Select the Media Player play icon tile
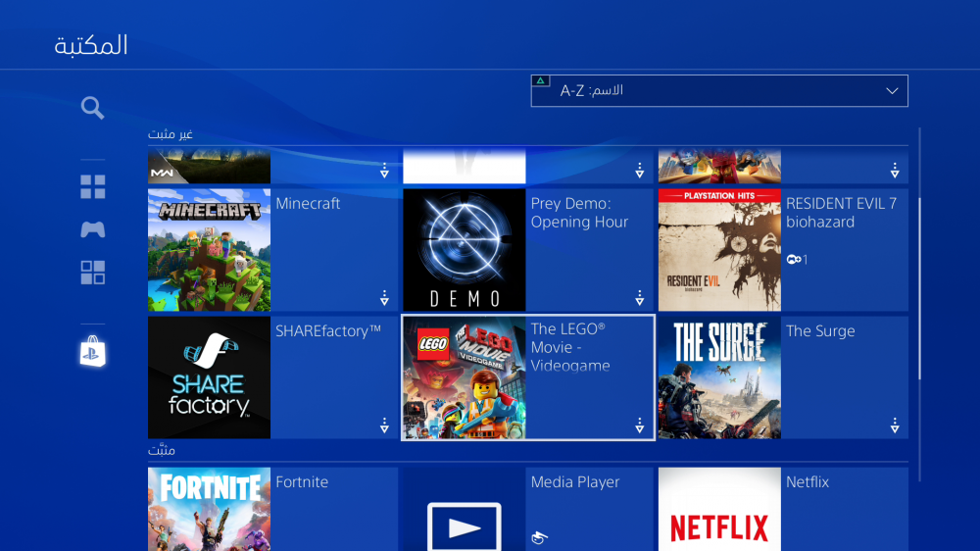The image size is (980, 551). pyautogui.click(x=465, y=509)
